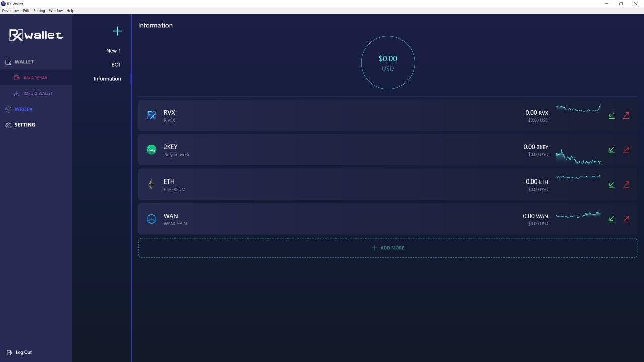Screen dimensions: 644x362
Task: Click the Setting gear icon
Action: click(8, 125)
